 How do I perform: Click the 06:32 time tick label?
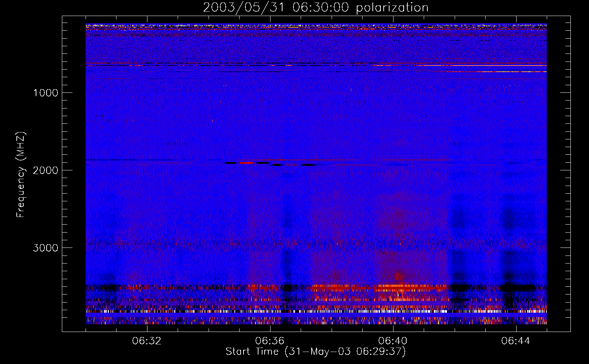[147, 341]
